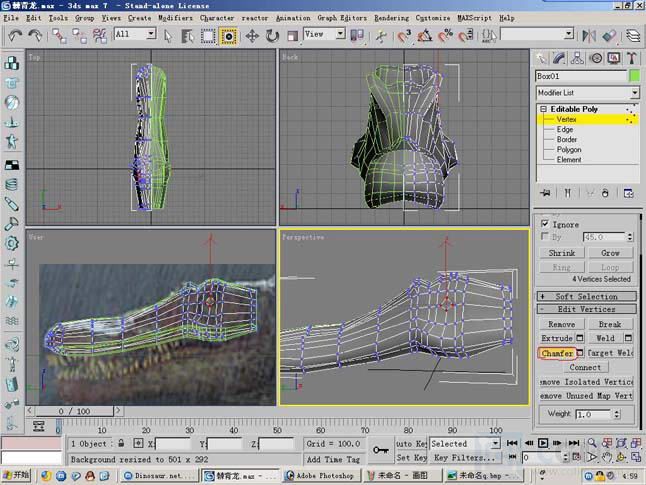Click the Box01 object name field
The width and height of the screenshot is (646, 485).
(x=581, y=76)
